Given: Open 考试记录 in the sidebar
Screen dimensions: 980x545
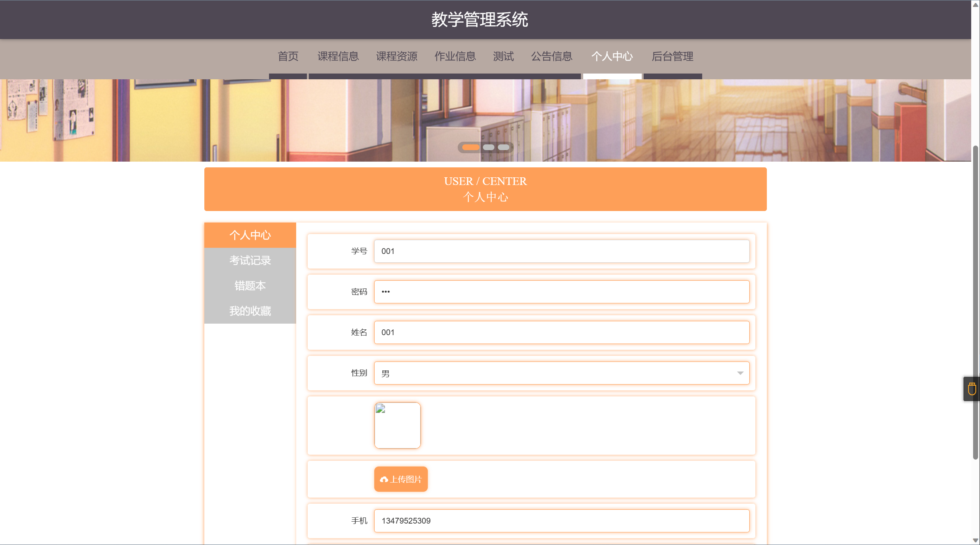Looking at the screenshot, I should pyautogui.click(x=250, y=260).
